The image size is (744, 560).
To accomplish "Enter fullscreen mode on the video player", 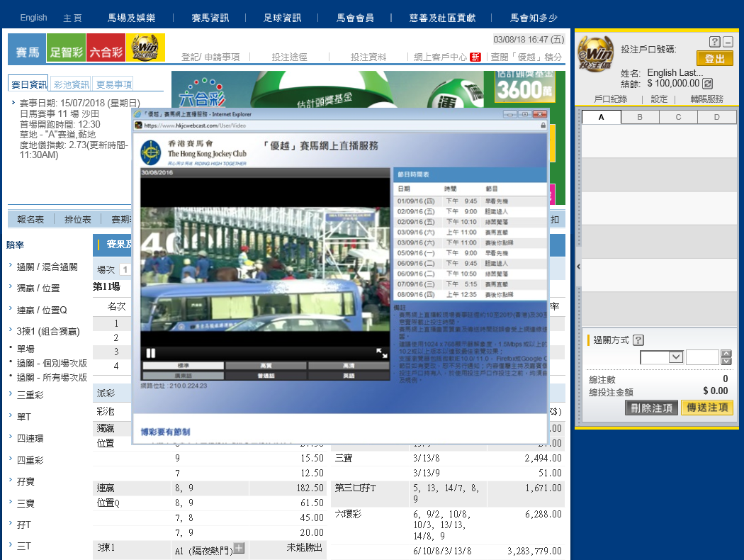I will [382, 353].
